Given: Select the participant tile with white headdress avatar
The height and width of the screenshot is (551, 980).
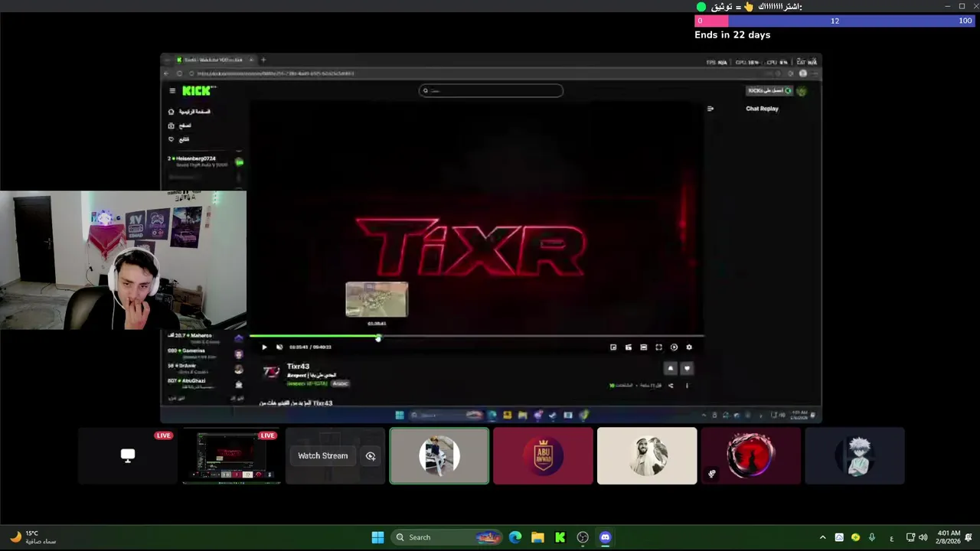Looking at the screenshot, I should tap(647, 456).
